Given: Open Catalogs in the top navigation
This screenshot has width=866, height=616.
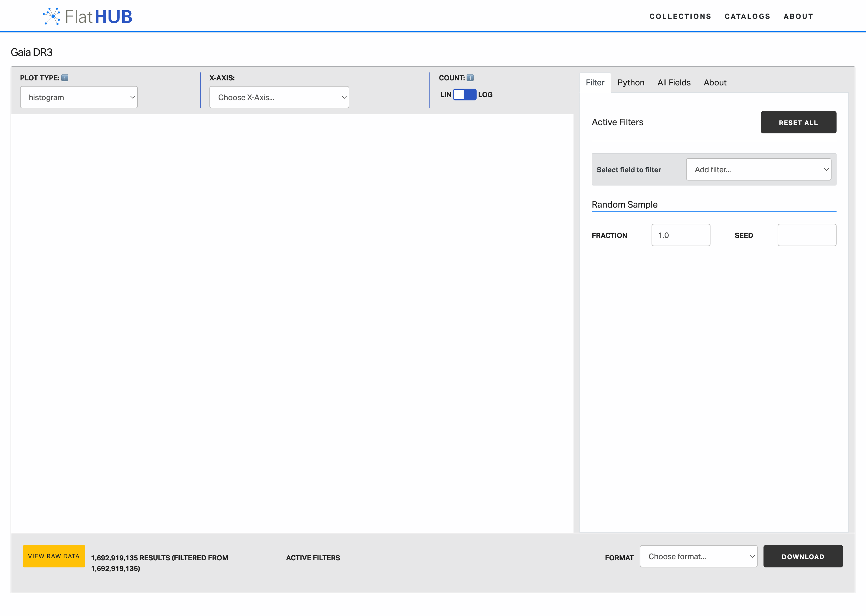Looking at the screenshot, I should point(747,16).
